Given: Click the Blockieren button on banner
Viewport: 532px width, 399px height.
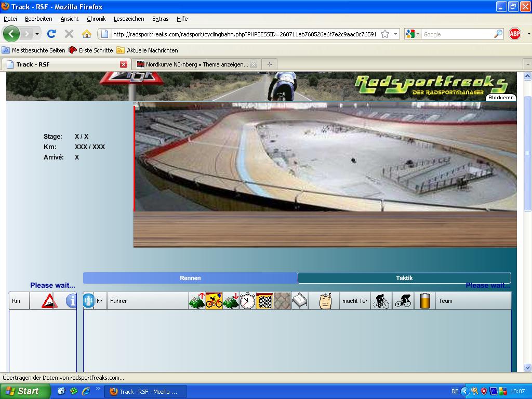Looking at the screenshot, I should (501, 98).
